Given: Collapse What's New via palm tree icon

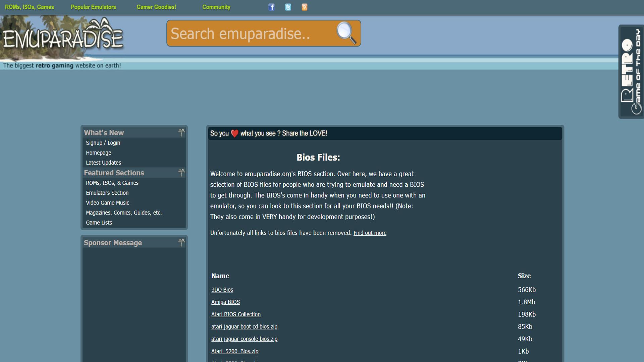Looking at the screenshot, I should coord(181,133).
